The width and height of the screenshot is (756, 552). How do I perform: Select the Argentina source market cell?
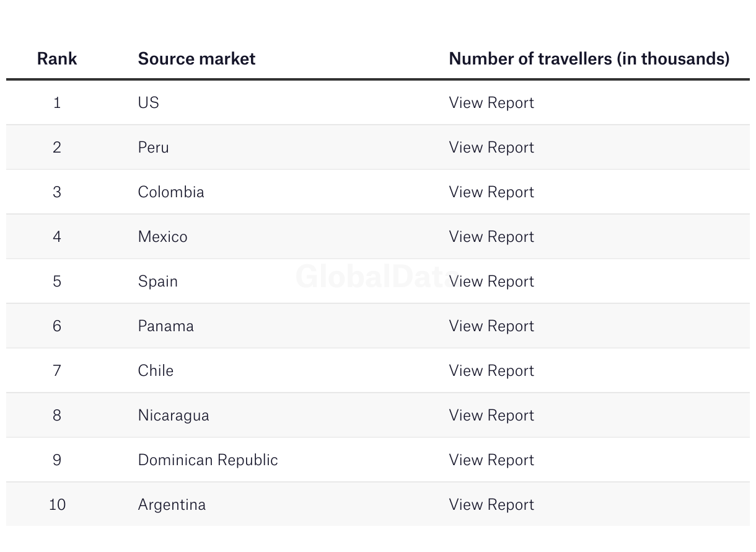click(x=172, y=504)
